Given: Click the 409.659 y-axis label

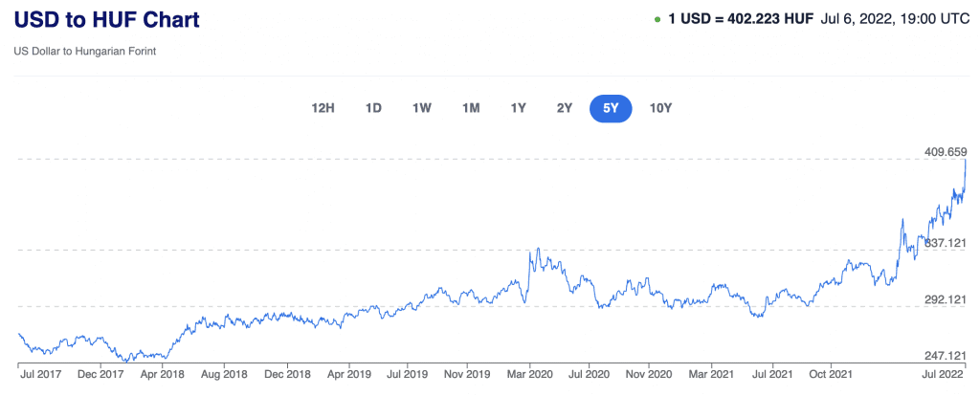Looking at the screenshot, I should [946, 151].
